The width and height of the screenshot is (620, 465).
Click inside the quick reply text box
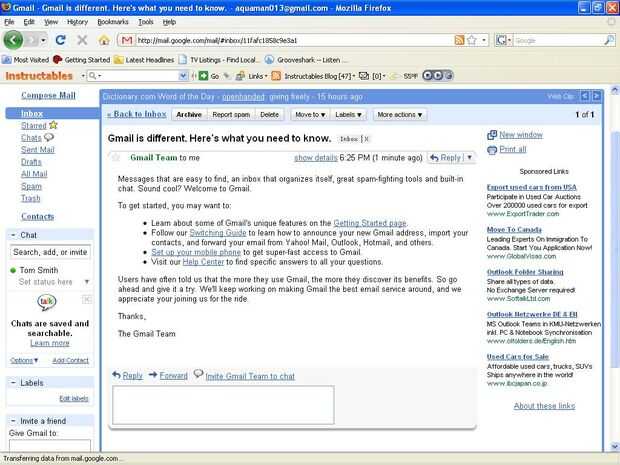coord(223,405)
